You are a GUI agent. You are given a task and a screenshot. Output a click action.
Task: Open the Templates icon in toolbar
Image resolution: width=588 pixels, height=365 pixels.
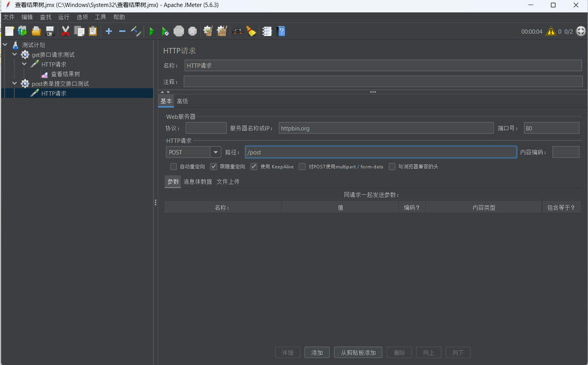tap(23, 31)
